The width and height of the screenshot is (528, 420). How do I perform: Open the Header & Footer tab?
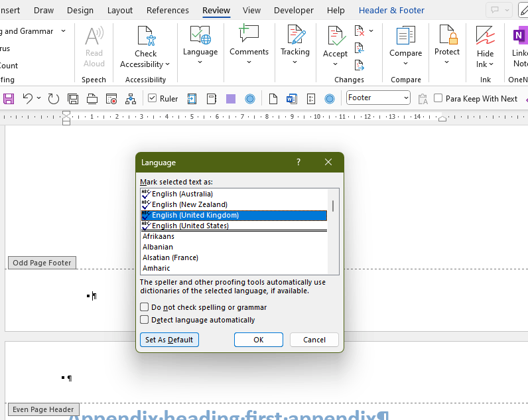click(x=391, y=11)
